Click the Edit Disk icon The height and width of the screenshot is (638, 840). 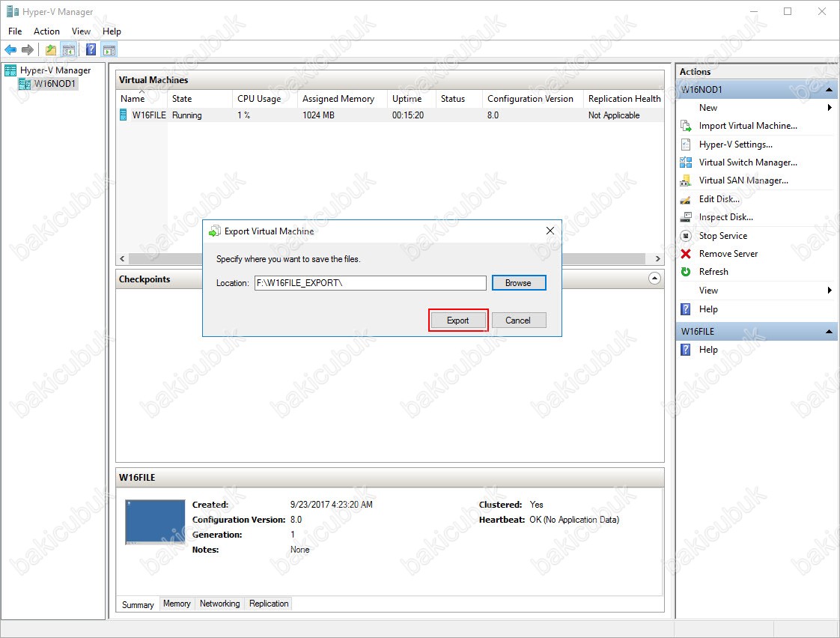pos(686,199)
